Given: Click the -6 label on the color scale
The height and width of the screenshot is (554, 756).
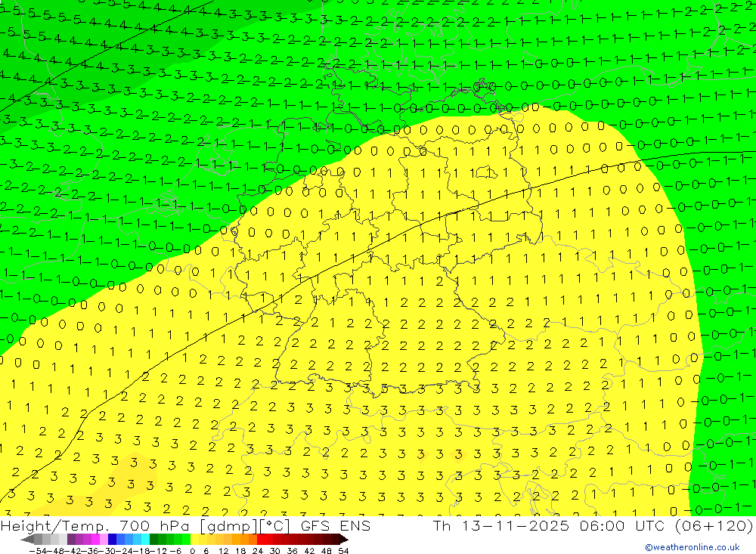Looking at the screenshot, I should tap(175, 551).
